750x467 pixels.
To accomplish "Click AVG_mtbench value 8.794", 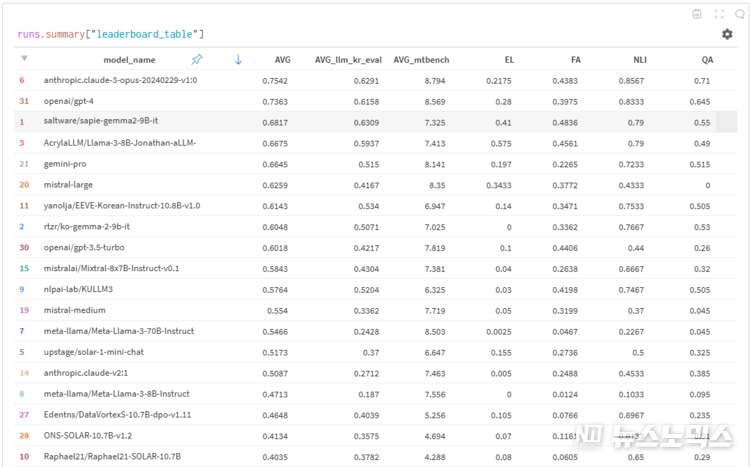I will pos(435,81).
